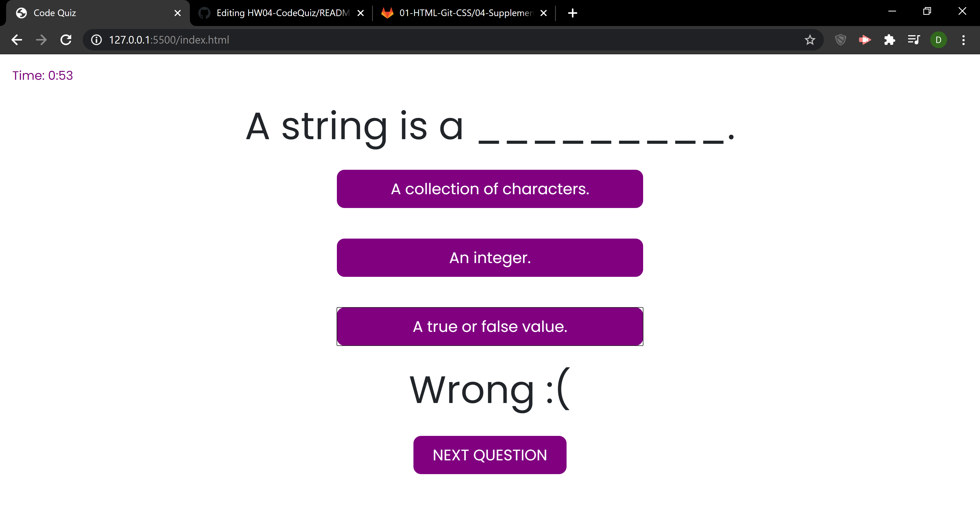Click the back navigation arrow
Image resolution: width=980 pixels, height=520 pixels.
point(17,40)
